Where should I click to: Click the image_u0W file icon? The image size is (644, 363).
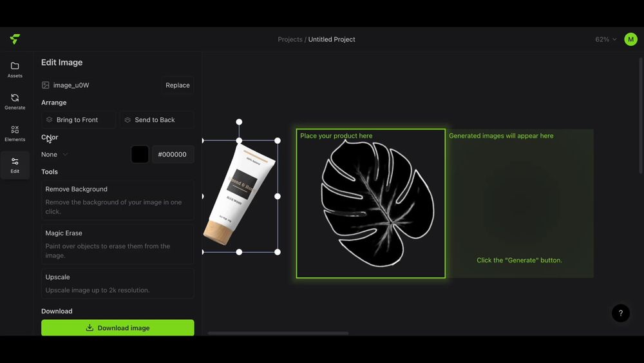(x=46, y=85)
